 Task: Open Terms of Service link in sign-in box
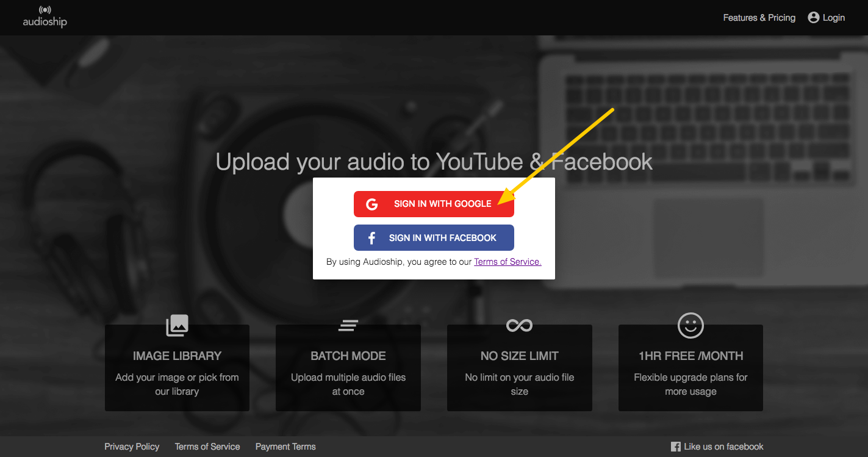pos(508,262)
